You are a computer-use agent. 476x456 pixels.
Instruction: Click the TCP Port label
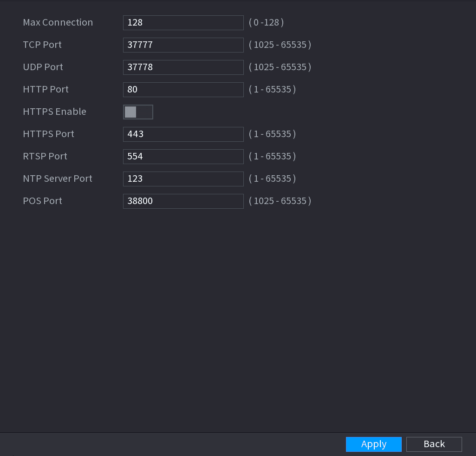(42, 45)
